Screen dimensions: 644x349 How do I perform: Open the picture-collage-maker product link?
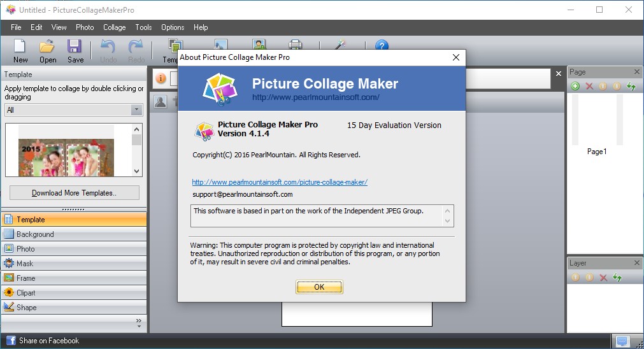tap(280, 182)
